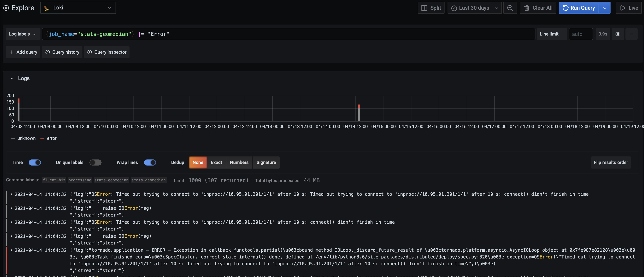Select Signature dedup option
This screenshot has width=644, height=277.
[266, 163]
